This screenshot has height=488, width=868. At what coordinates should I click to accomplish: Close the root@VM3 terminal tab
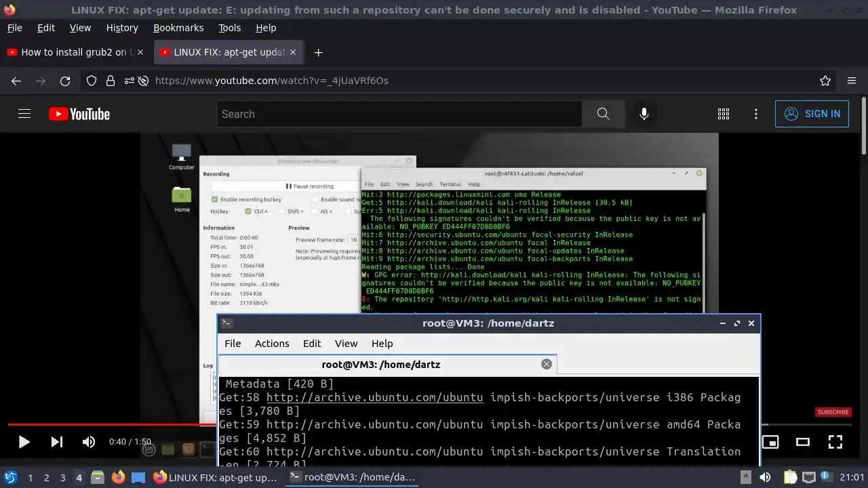coord(547,364)
